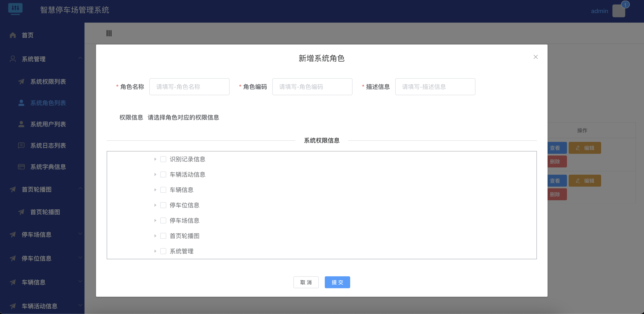
Task: Click the 取消 cancel button
Action: (306, 282)
